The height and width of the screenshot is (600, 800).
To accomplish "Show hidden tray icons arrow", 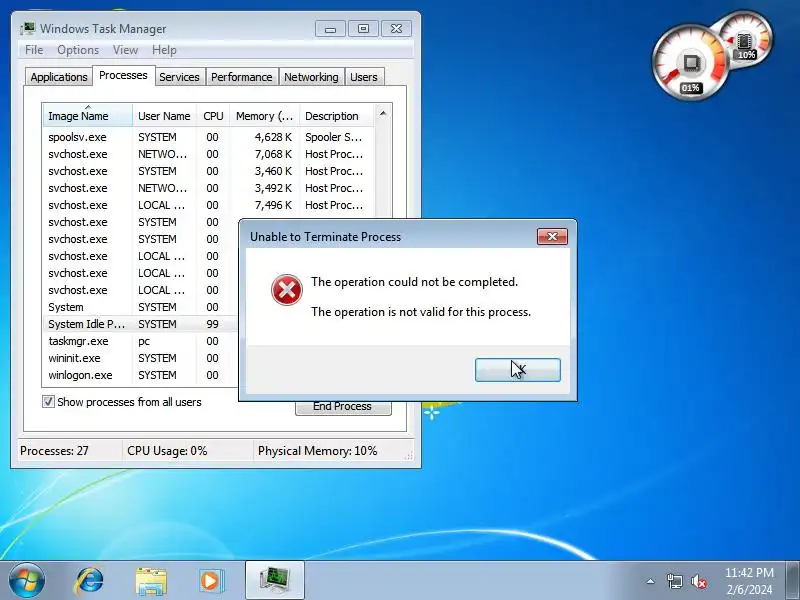I will coord(651,581).
